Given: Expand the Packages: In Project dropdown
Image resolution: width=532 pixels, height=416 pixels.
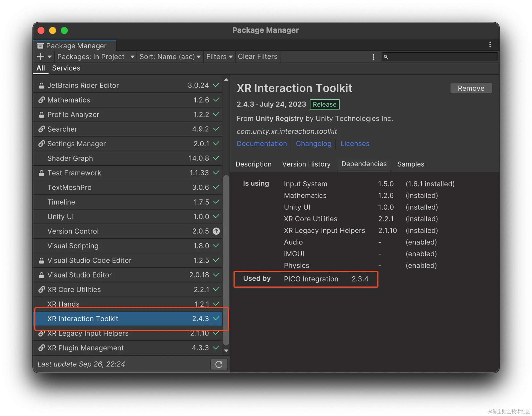Looking at the screenshot, I should click(x=96, y=57).
